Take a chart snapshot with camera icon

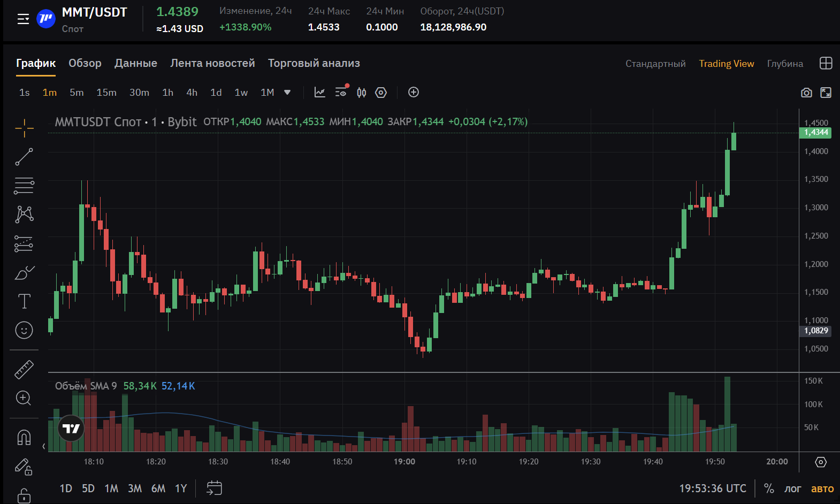(806, 93)
